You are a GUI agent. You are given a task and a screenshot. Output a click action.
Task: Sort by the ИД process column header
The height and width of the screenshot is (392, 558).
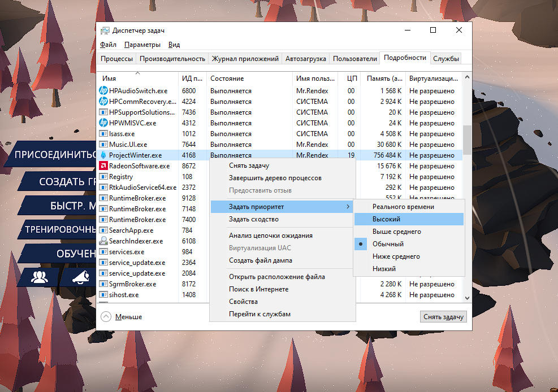(192, 78)
